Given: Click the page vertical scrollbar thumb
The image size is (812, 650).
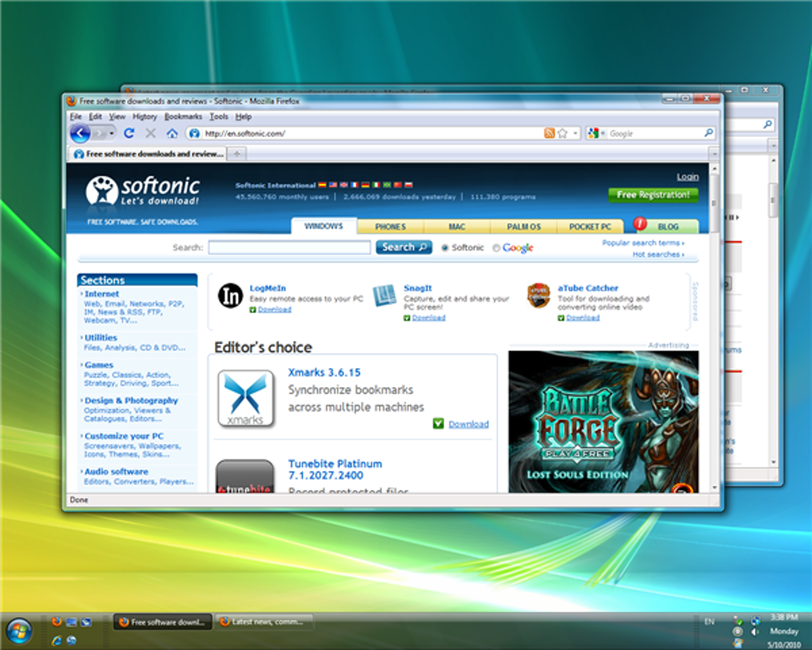Looking at the screenshot, I should pyautogui.click(x=714, y=203).
